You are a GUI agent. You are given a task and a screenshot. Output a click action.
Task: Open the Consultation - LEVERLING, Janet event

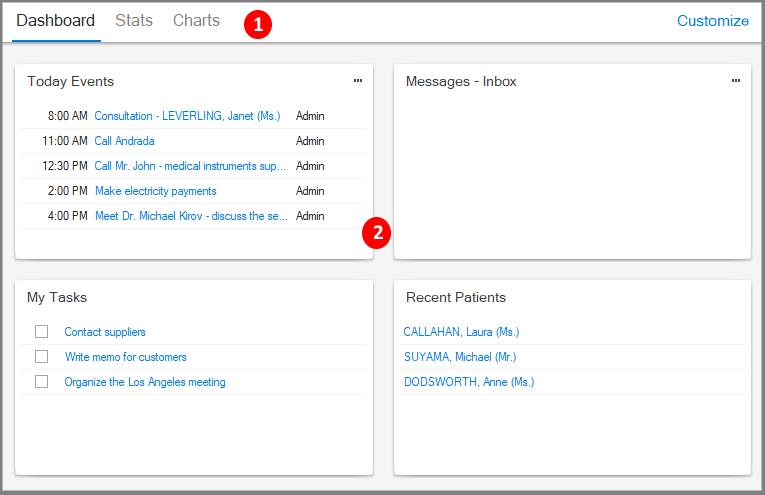(188, 116)
